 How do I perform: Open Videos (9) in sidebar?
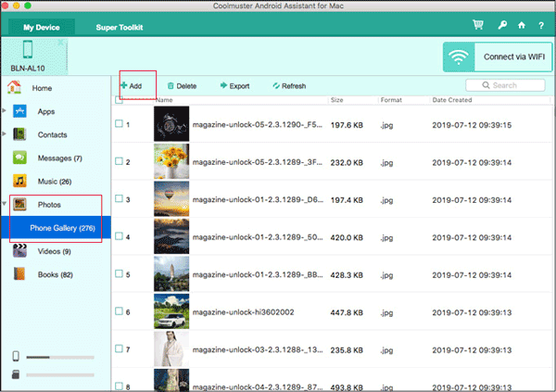click(55, 251)
